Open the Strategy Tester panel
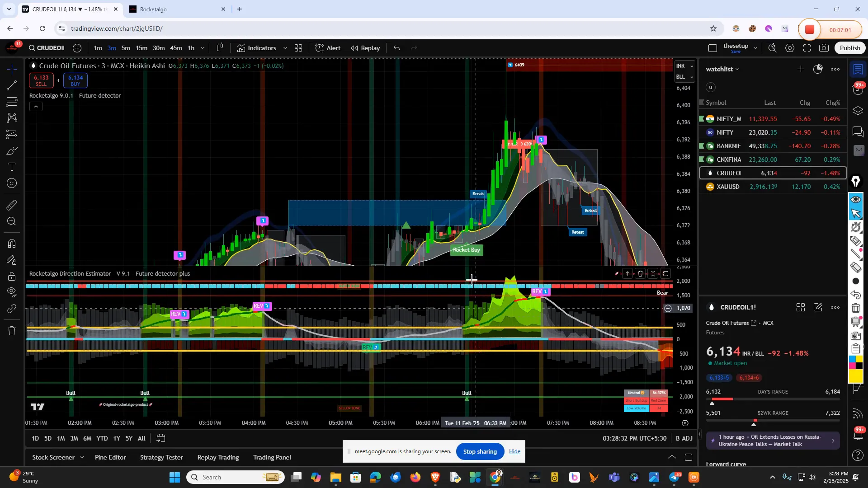Viewport: 868px width, 488px height. coord(161,457)
